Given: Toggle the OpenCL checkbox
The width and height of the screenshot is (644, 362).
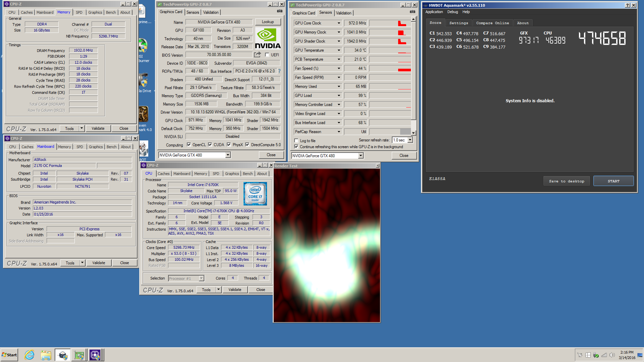Looking at the screenshot, I should coord(189,145).
